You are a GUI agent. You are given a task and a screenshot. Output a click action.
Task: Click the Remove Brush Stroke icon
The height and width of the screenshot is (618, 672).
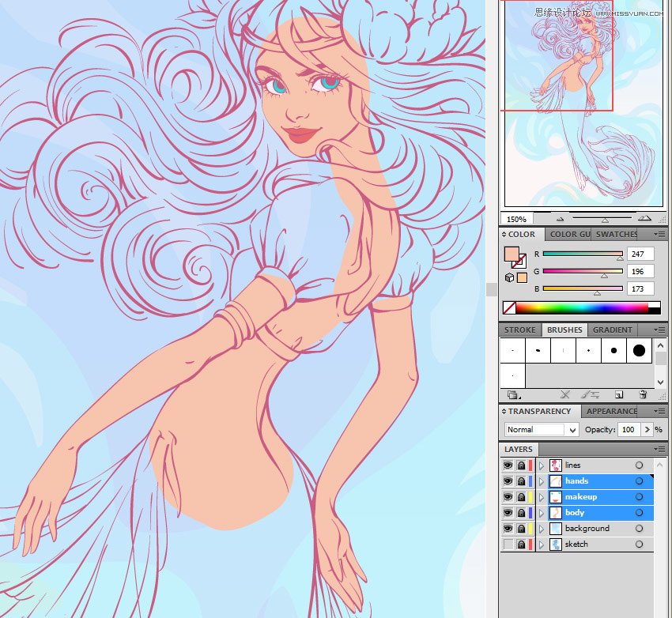tap(564, 394)
